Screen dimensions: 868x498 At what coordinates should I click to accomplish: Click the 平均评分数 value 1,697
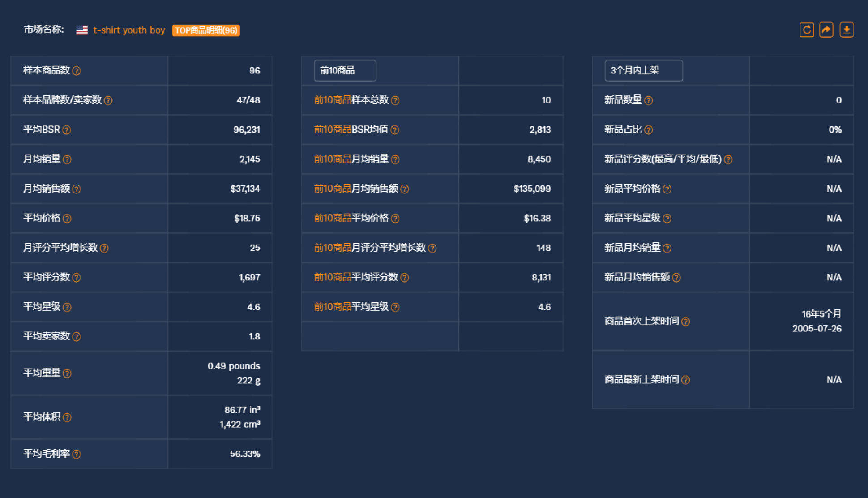pyautogui.click(x=249, y=278)
